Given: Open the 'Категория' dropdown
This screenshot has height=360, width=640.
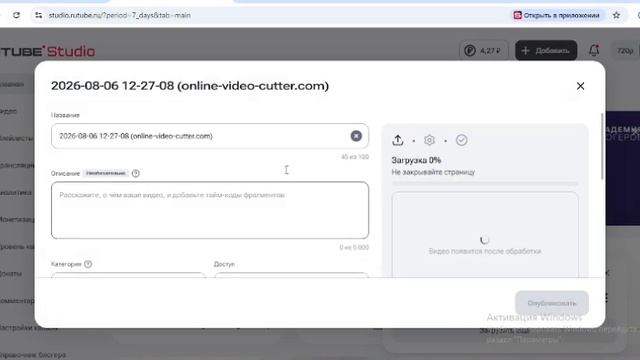Looking at the screenshot, I should [x=129, y=275].
